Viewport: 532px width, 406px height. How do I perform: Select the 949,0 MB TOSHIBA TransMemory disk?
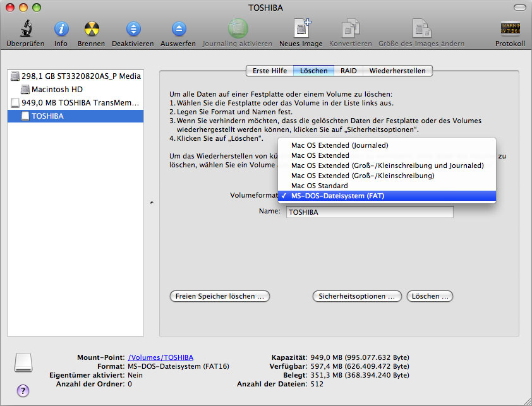[x=75, y=103]
